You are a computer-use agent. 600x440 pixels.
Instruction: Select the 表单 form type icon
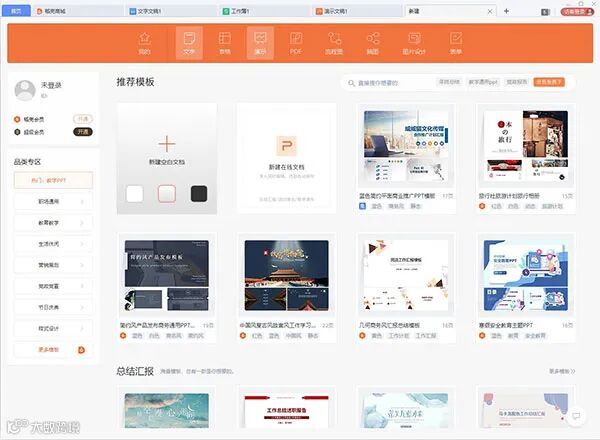click(455, 38)
